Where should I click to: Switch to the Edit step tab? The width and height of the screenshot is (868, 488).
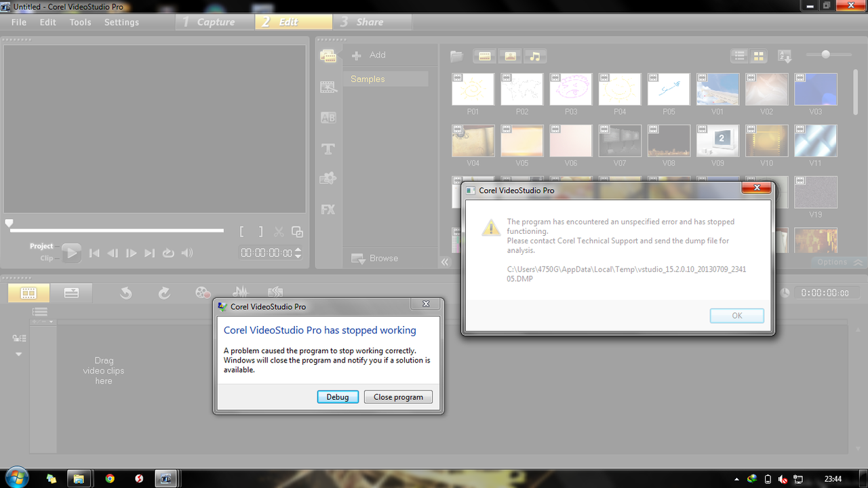pyautogui.click(x=294, y=22)
